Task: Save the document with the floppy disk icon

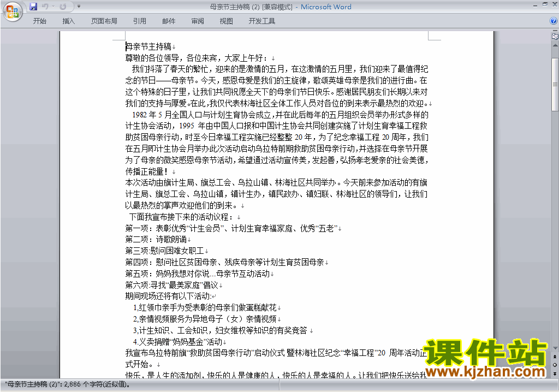Action: click(x=33, y=7)
